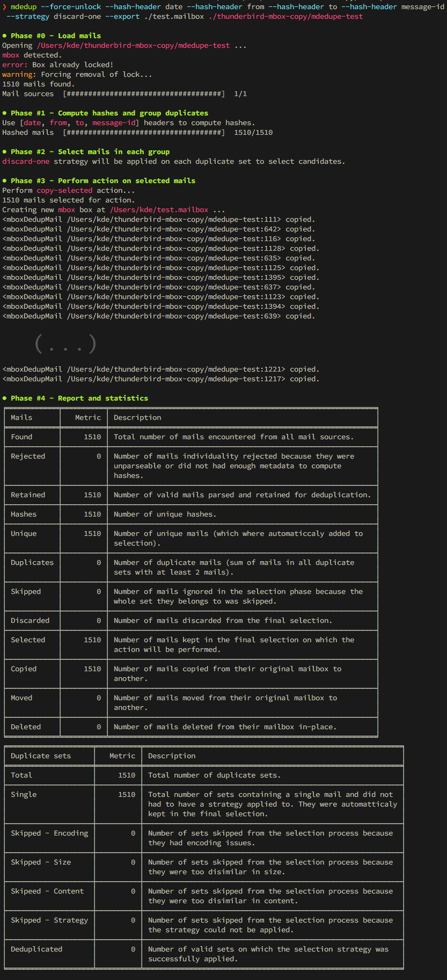Click the Rejected row description text
Screen dimensions: 447x980
234,466
